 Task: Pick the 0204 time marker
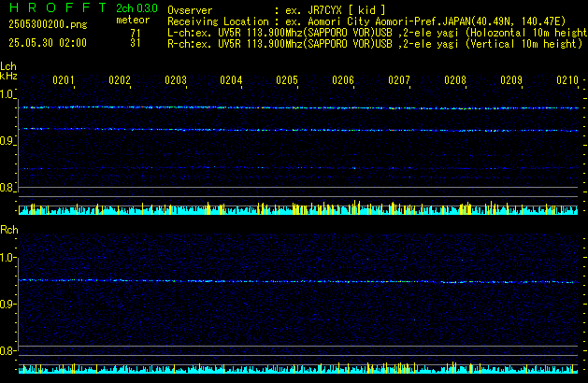231,80
